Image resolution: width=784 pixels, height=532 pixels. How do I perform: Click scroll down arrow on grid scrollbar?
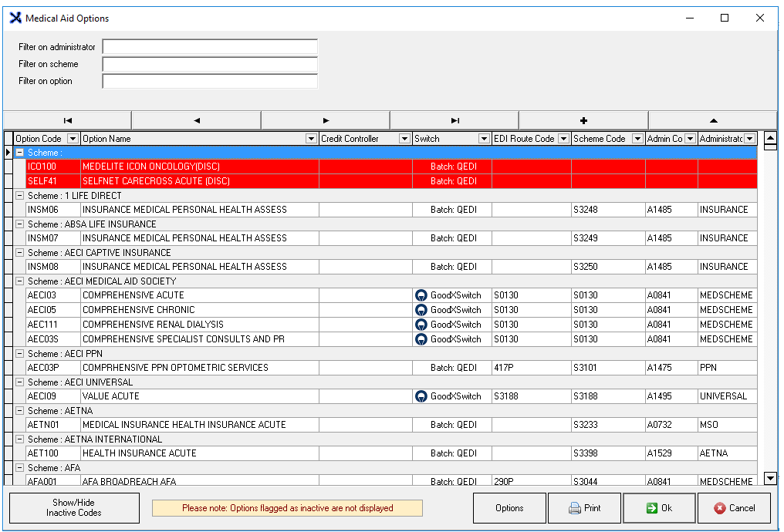tap(769, 478)
